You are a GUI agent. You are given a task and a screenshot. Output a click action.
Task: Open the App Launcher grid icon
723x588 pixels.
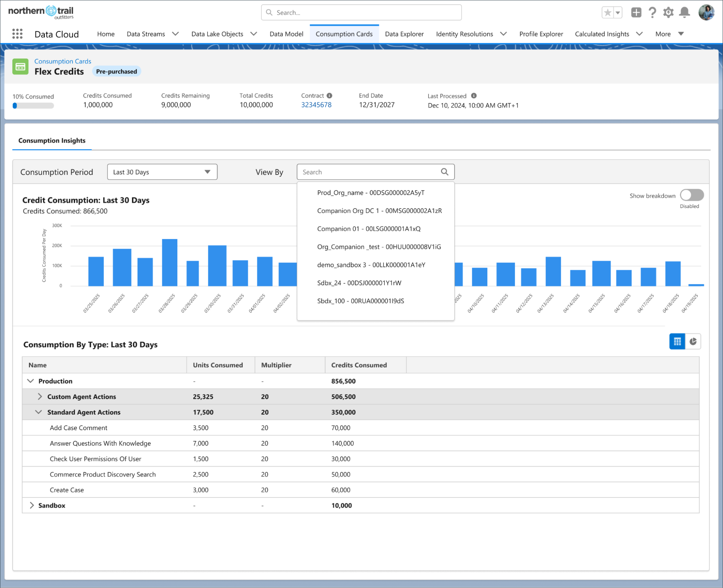(x=17, y=34)
